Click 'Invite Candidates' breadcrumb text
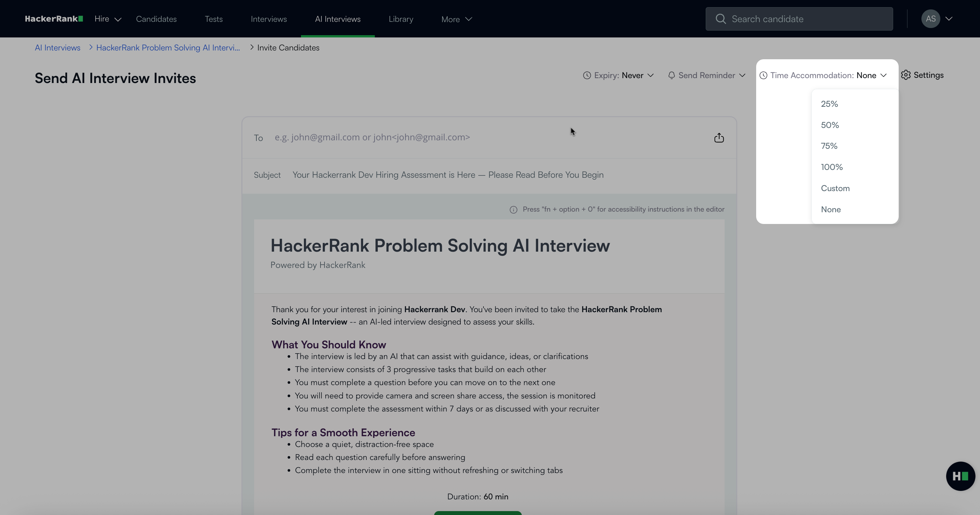This screenshot has width=980, height=515. coord(288,48)
